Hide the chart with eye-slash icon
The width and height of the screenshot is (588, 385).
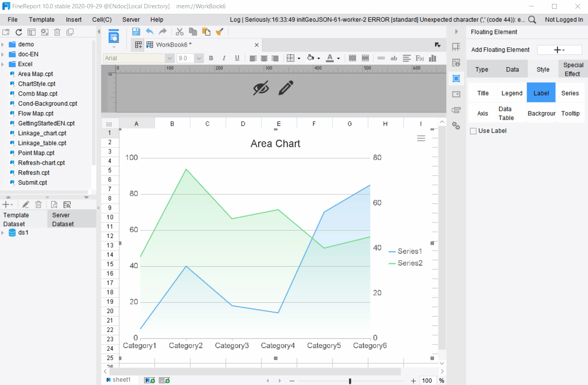click(261, 88)
